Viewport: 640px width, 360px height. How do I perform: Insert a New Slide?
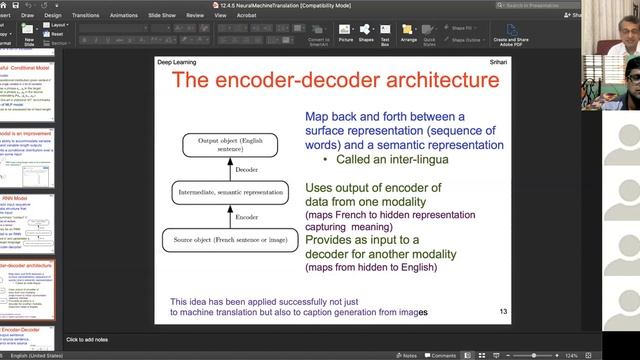click(x=28, y=34)
